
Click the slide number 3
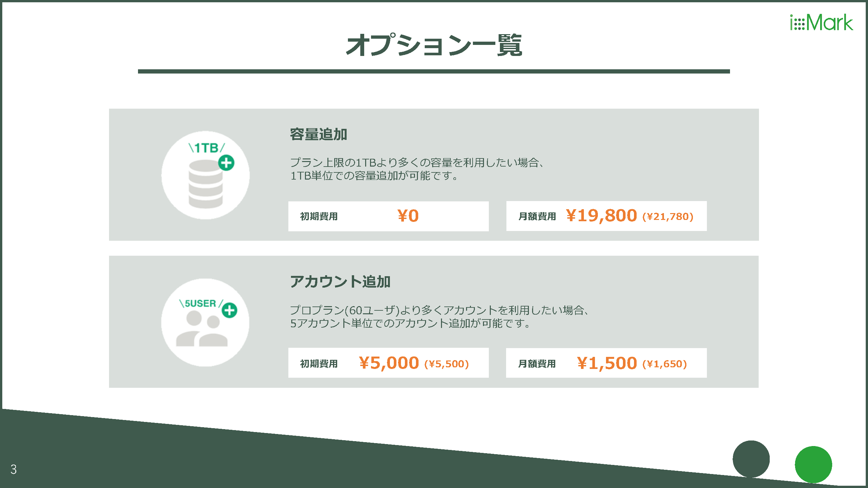13,469
